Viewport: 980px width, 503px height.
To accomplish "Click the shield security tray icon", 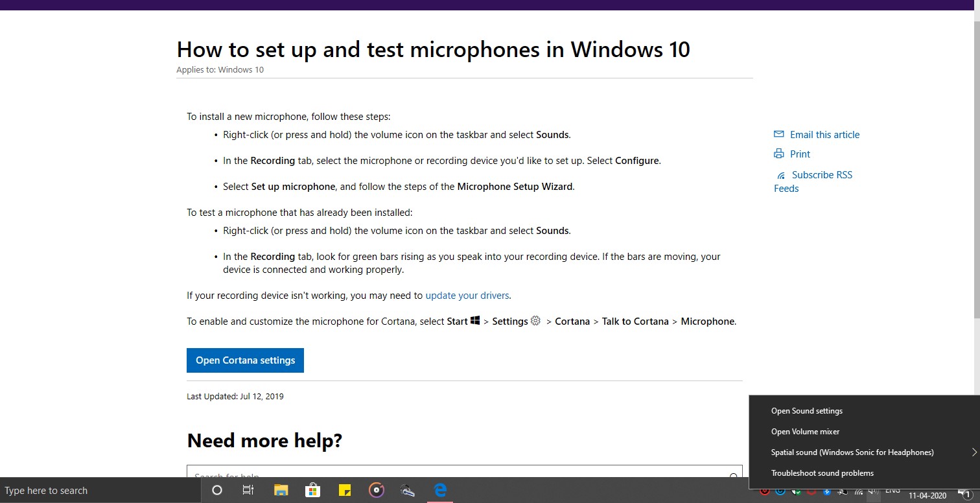I will (x=796, y=492).
